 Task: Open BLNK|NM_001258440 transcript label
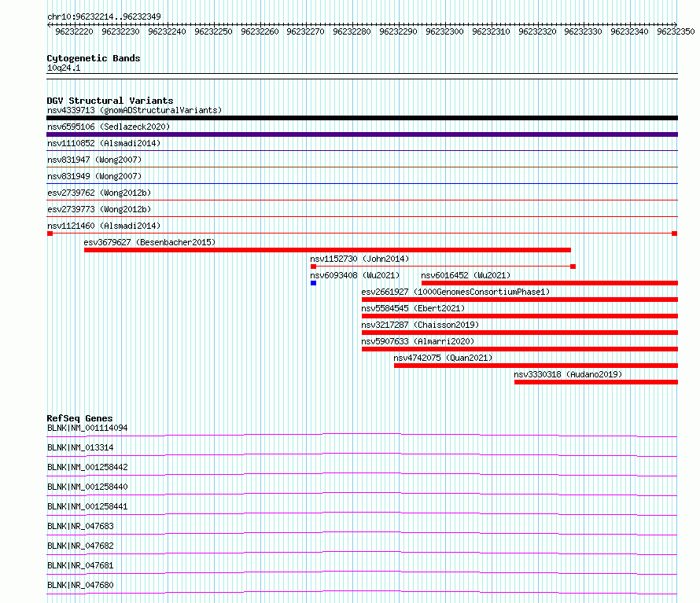[x=87, y=487]
